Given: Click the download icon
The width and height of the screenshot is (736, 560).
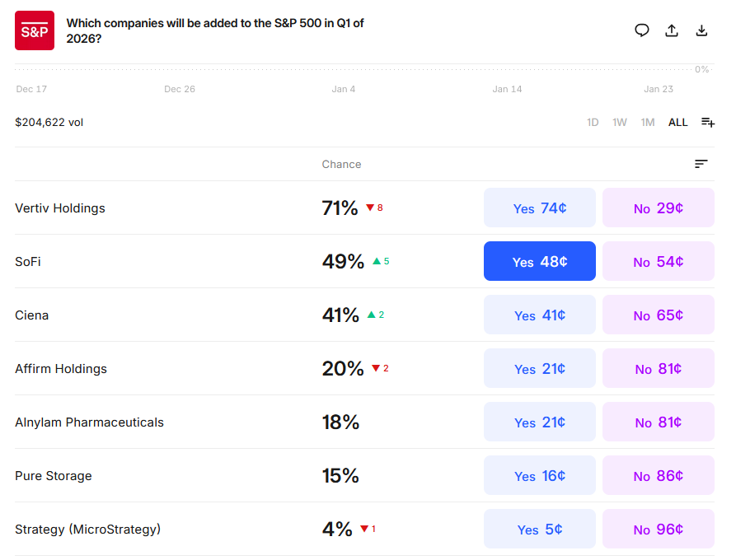Looking at the screenshot, I should [x=701, y=30].
